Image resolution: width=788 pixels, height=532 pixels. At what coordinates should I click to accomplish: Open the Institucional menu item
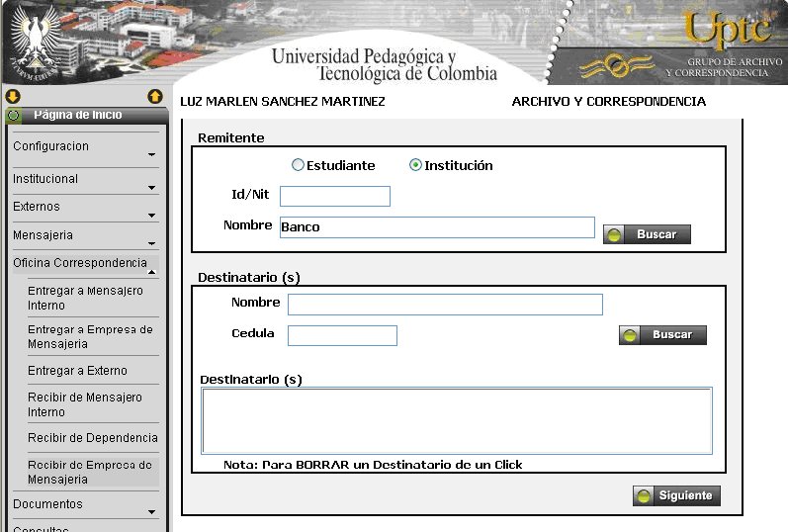click(45, 179)
